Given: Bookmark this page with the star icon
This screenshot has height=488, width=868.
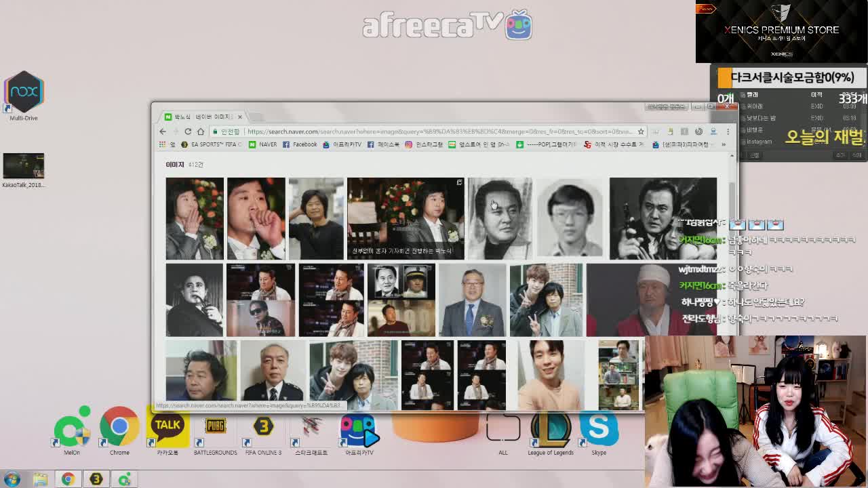Looking at the screenshot, I should coord(640,131).
